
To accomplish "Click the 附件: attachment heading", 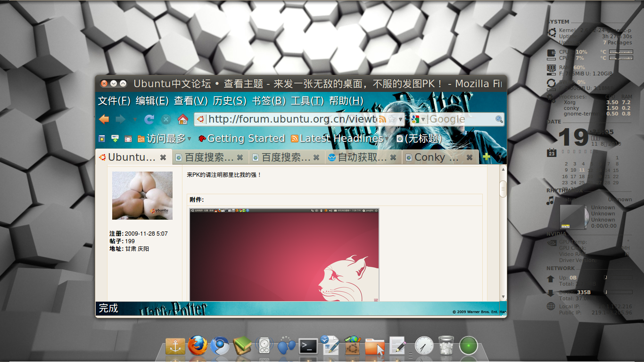I will (197, 200).
